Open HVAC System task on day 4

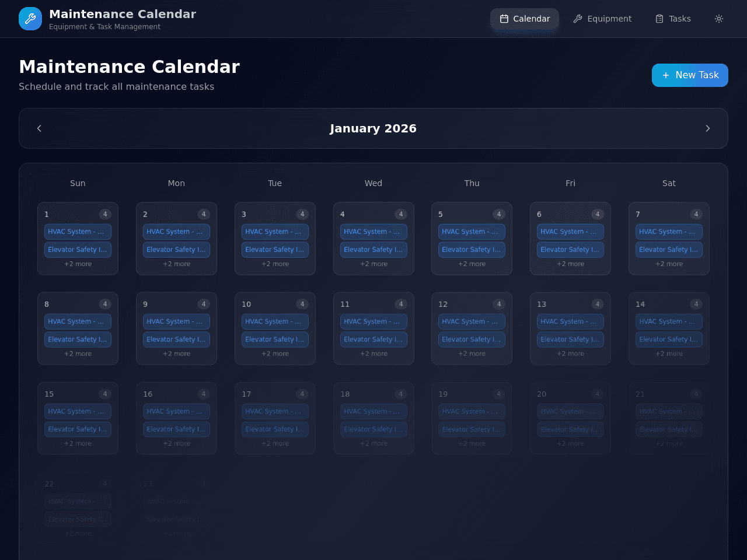373,232
